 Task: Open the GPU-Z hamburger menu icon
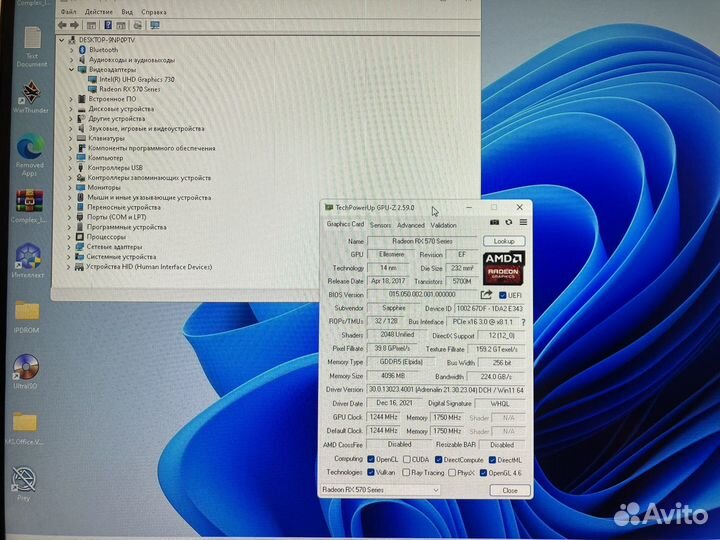click(x=523, y=222)
